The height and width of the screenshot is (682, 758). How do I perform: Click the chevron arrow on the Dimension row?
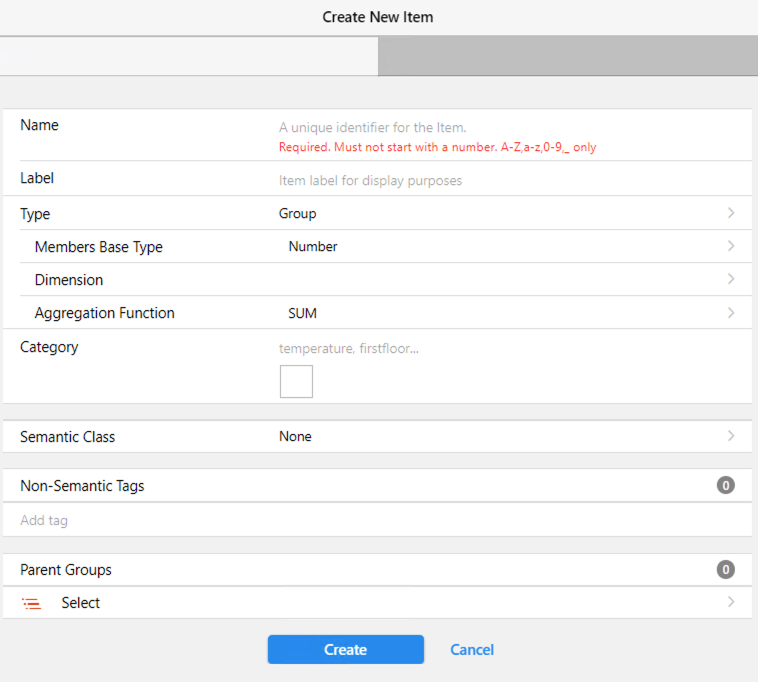[731, 279]
